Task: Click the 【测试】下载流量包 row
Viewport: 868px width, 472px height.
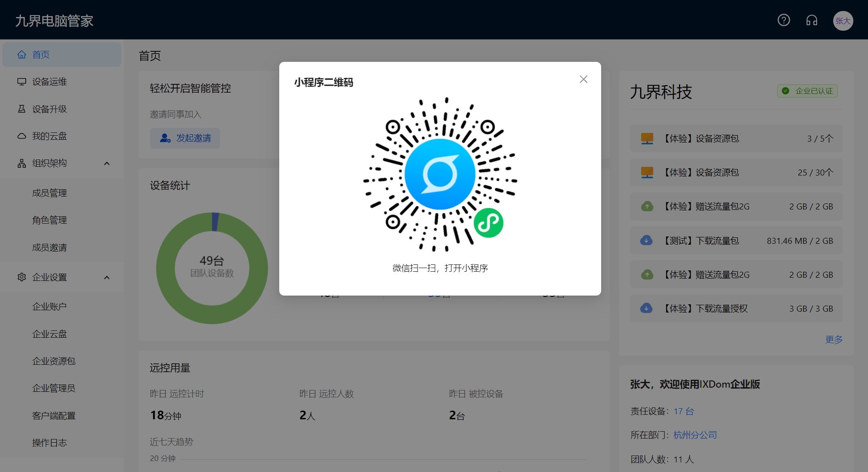Action: point(736,241)
